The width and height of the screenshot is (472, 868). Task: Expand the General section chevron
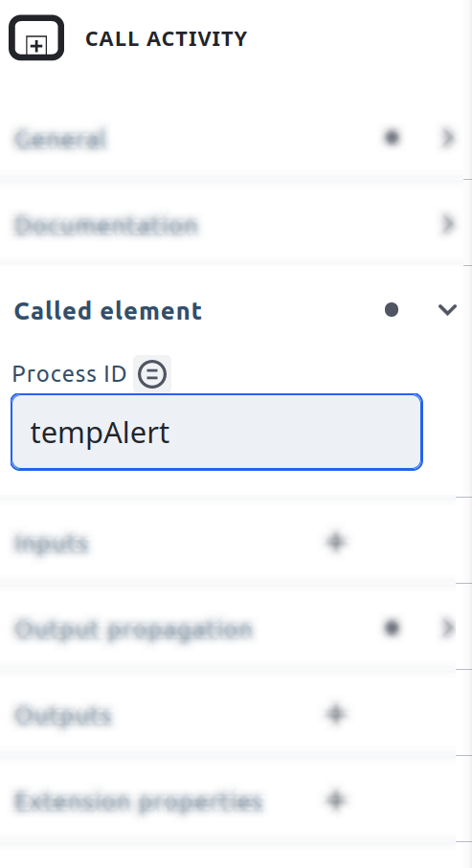[447, 137]
